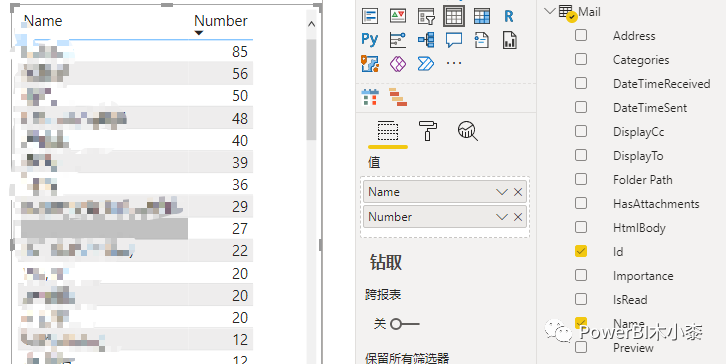This screenshot has height=364, width=726.
Task: Toggle the cross-report (跨报表) switch
Action: tap(405, 324)
